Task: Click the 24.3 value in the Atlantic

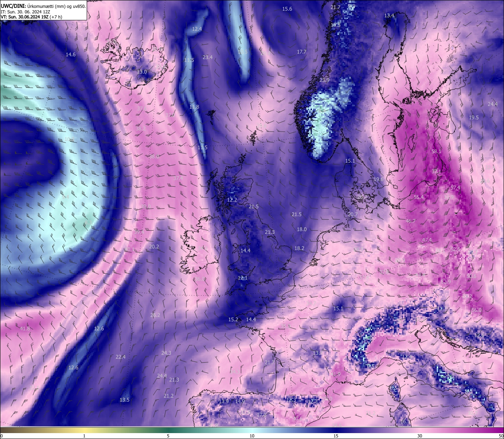Action: pyautogui.click(x=166, y=353)
